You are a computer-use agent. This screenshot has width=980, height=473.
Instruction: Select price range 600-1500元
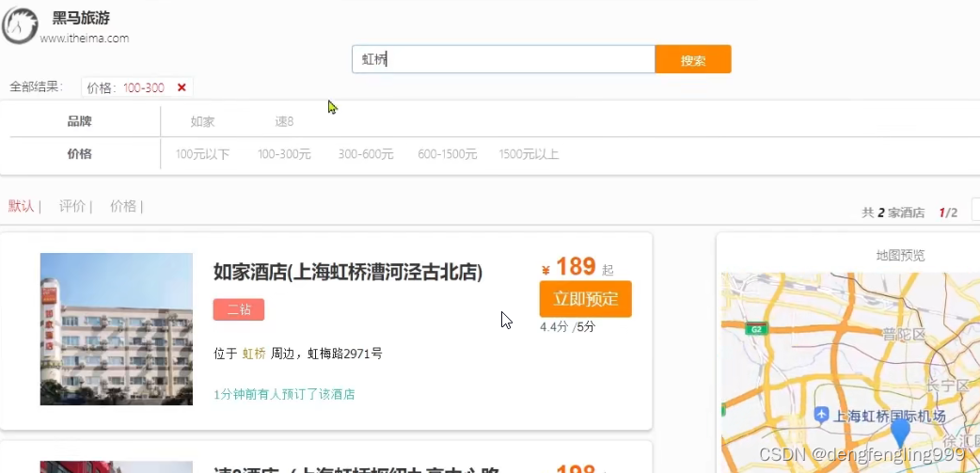448,154
